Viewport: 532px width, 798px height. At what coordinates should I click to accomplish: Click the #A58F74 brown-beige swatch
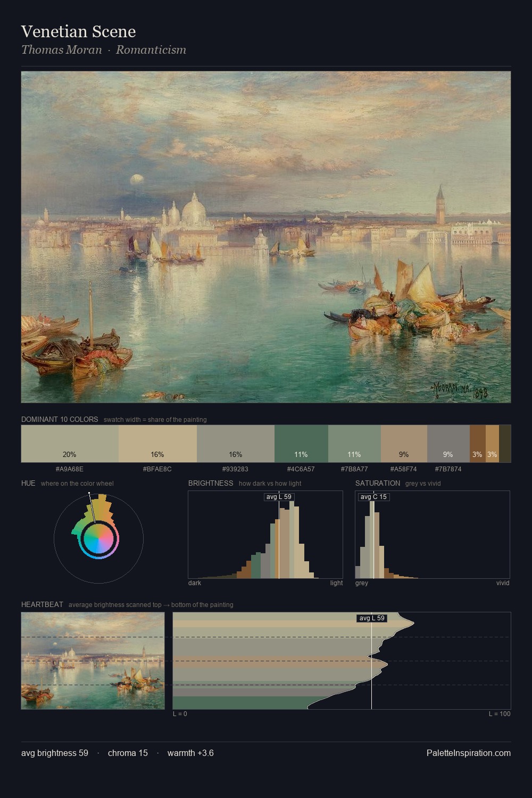[x=404, y=443]
